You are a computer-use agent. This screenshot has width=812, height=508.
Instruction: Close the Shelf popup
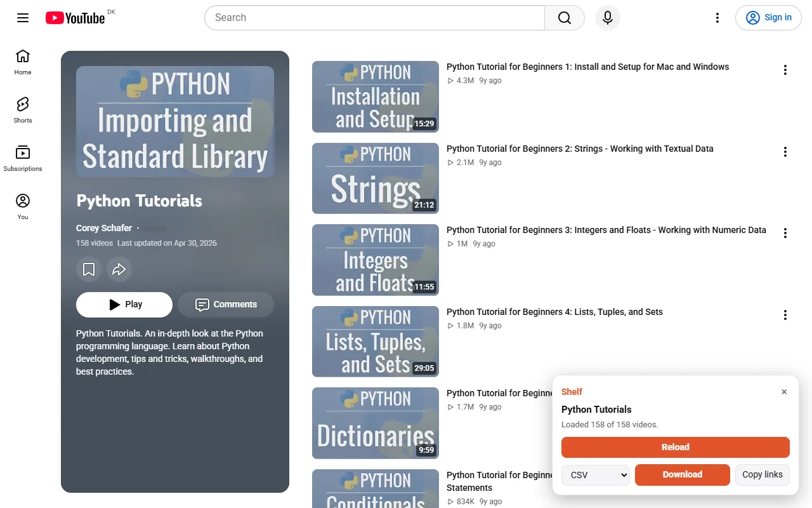[784, 392]
